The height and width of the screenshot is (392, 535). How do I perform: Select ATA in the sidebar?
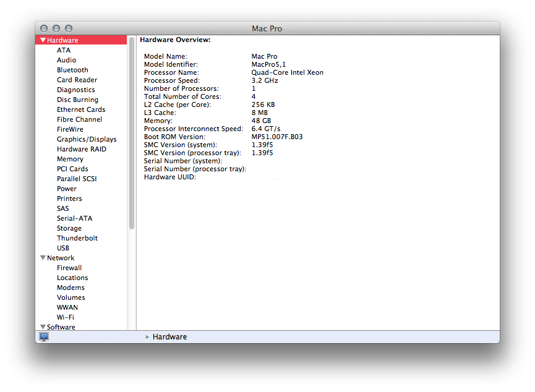(64, 50)
